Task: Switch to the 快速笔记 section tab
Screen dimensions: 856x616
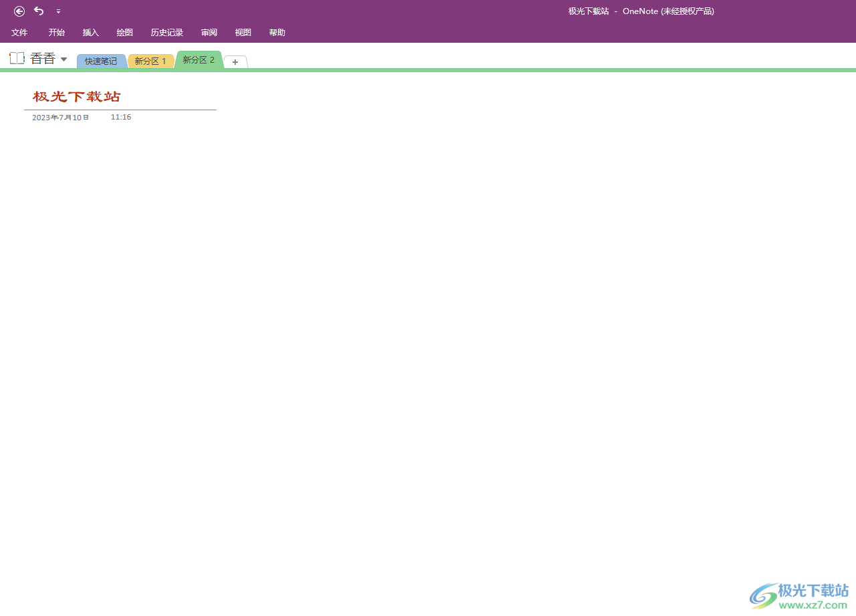Action: [x=101, y=61]
